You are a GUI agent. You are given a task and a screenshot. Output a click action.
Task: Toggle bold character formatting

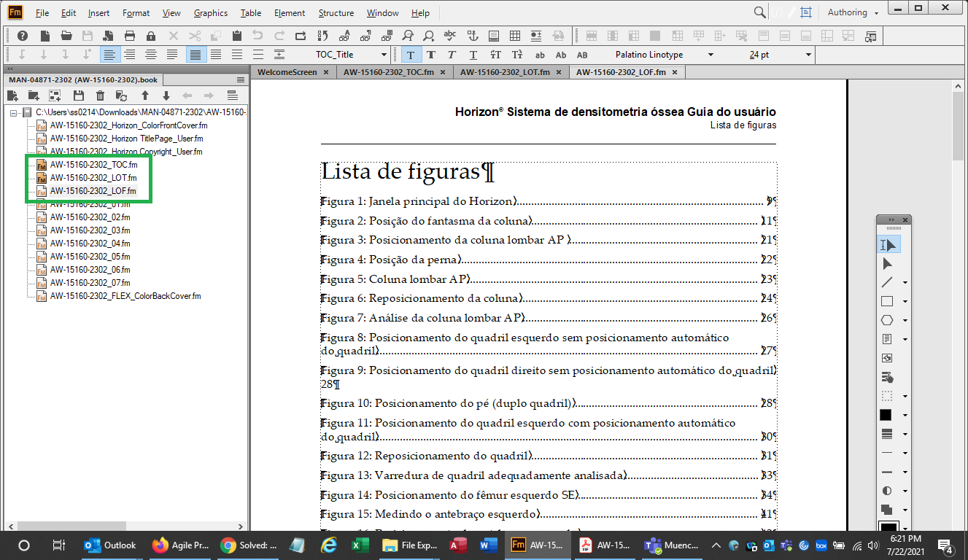coord(430,54)
